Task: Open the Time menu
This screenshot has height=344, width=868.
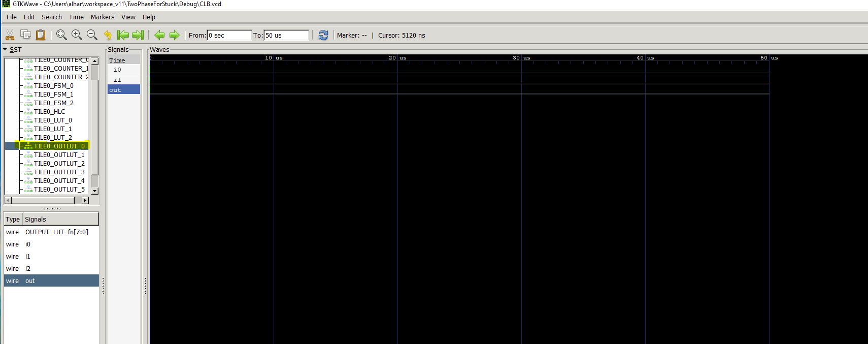Action: pyautogui.click(x=76, y=17)
